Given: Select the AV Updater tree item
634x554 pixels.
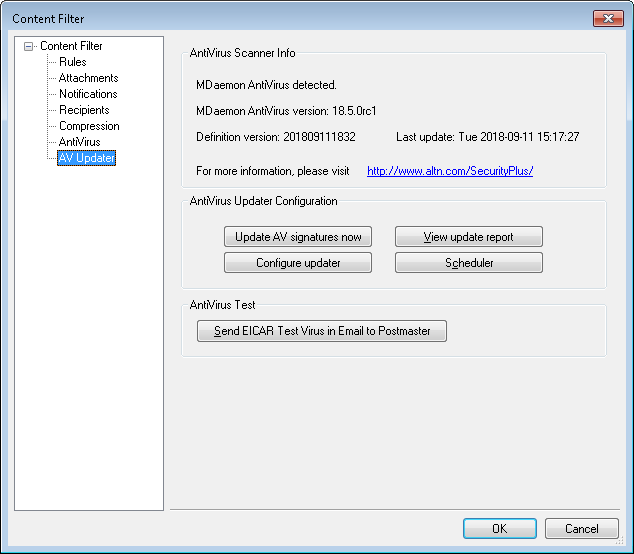Looking at the screenshot, I should (x=87, y=158).
